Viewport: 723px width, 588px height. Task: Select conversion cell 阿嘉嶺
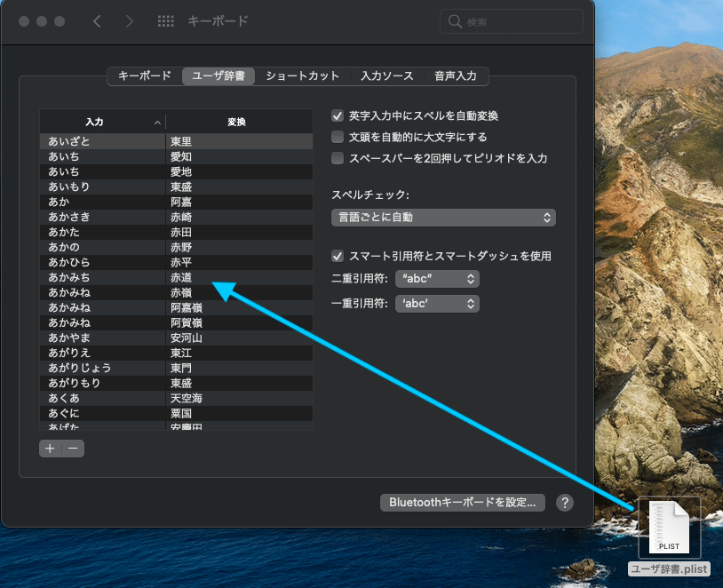pyautogui.click(x=239, y=307)
